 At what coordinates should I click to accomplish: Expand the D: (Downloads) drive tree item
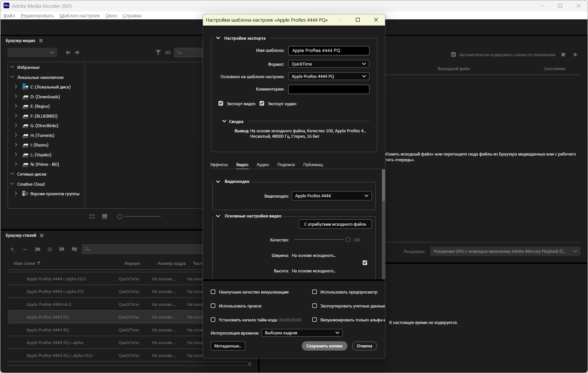tap(16, 96)
